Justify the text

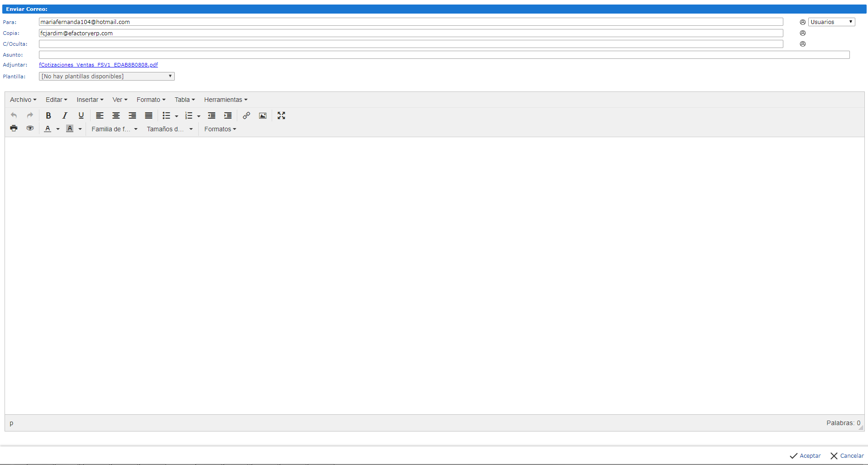pyautogui.click(x=149, y=115)
